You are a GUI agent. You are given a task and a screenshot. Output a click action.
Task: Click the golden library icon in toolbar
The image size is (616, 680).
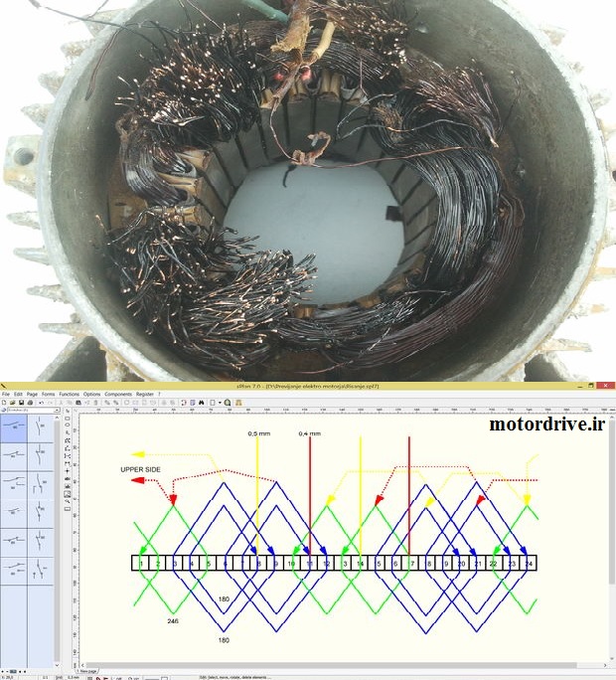[238, 403]
